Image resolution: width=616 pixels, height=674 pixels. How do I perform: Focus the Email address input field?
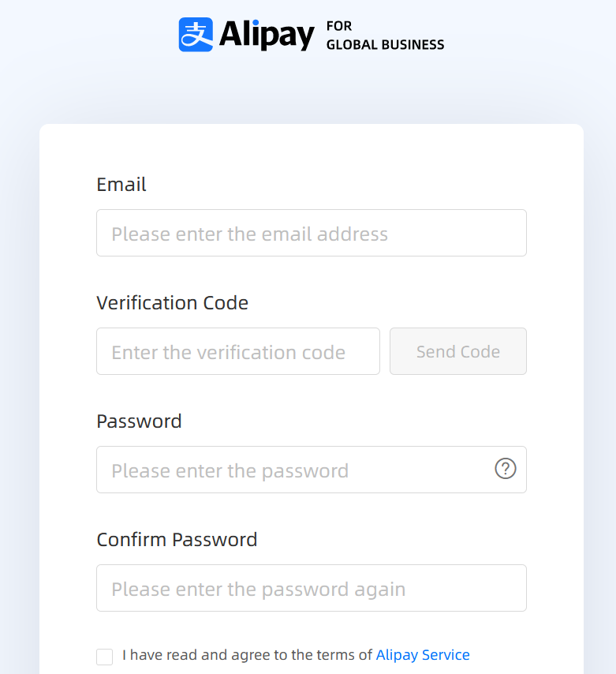[311, 233]
